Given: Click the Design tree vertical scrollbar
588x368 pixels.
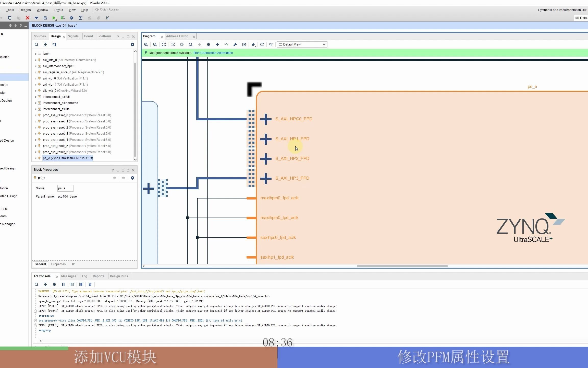Looking at the screenshot, I should coord(135,109).
